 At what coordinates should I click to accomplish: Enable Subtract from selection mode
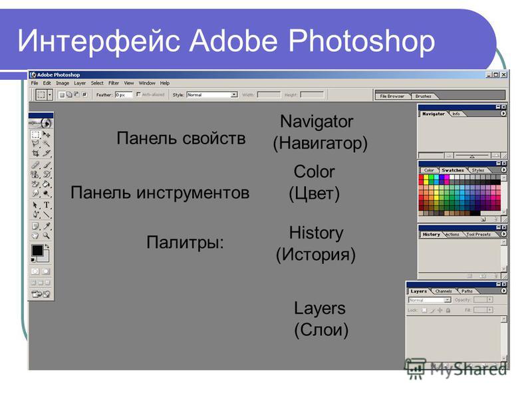(x=76, y=95)
